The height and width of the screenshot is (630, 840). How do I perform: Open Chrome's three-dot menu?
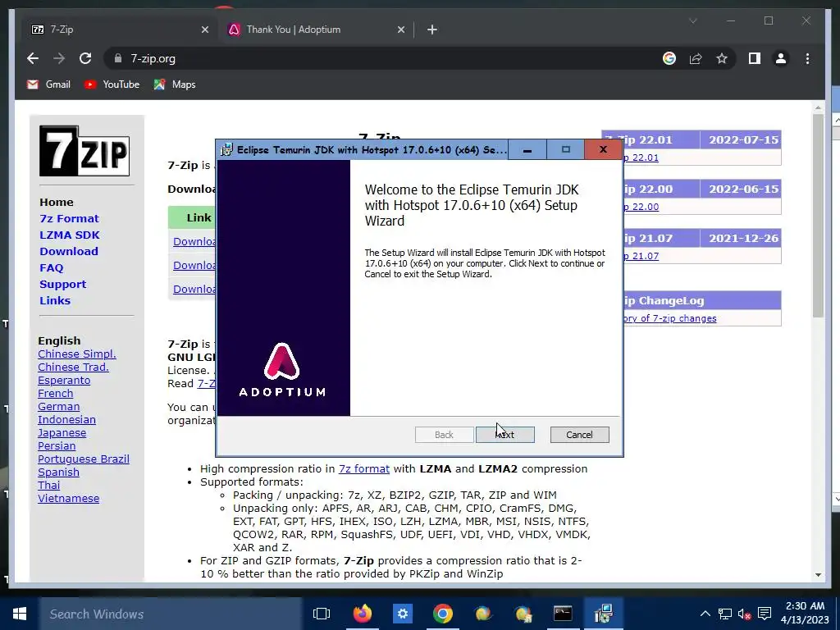807,58
